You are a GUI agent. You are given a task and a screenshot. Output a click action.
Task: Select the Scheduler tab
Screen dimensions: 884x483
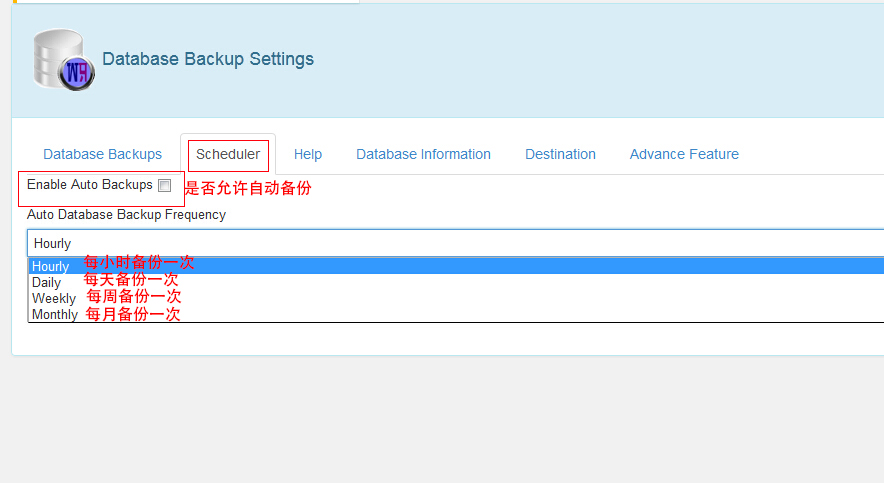pyautogui.click(x=228, y=154)
